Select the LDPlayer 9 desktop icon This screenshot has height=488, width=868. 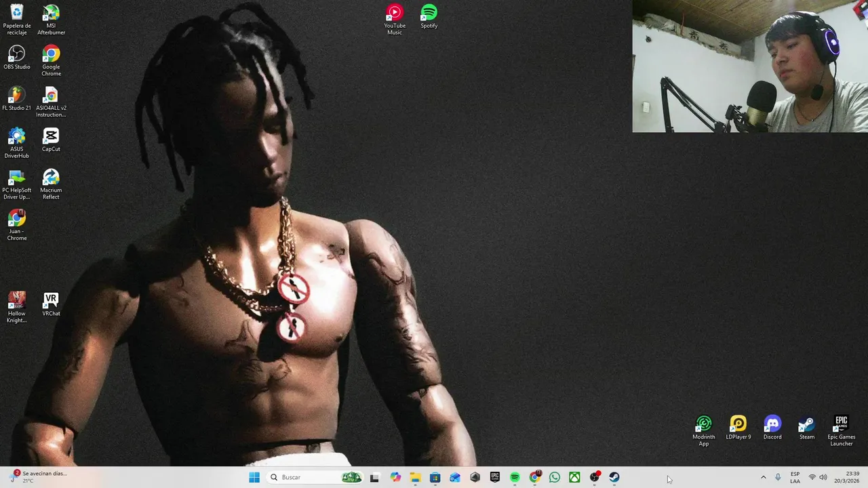pyautogui.click(x=738, y=428)
